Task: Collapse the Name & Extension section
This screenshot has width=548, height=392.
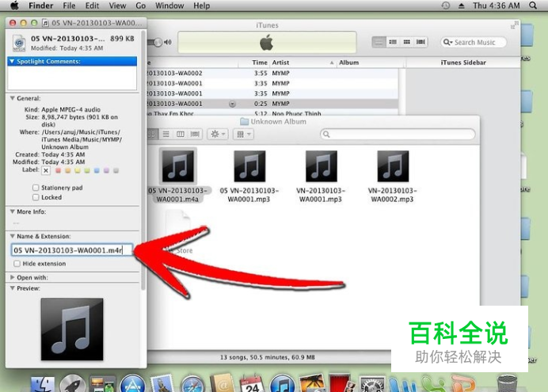Action: click(x=13, y=236)
